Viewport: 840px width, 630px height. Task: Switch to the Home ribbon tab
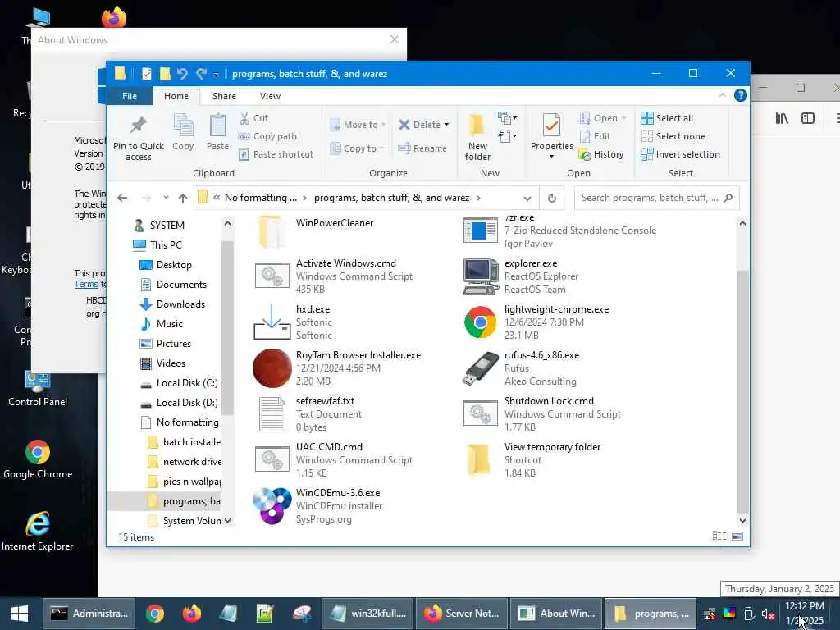tap(176, 96)
